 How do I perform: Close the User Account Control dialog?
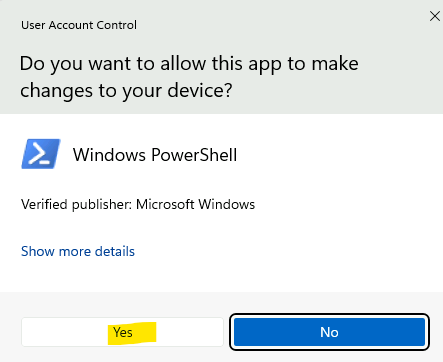435,16
